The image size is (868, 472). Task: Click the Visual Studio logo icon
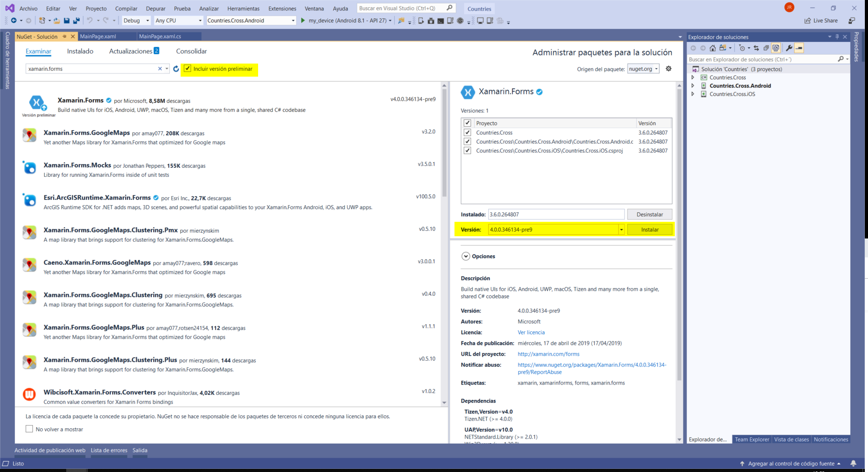(9, 8)
